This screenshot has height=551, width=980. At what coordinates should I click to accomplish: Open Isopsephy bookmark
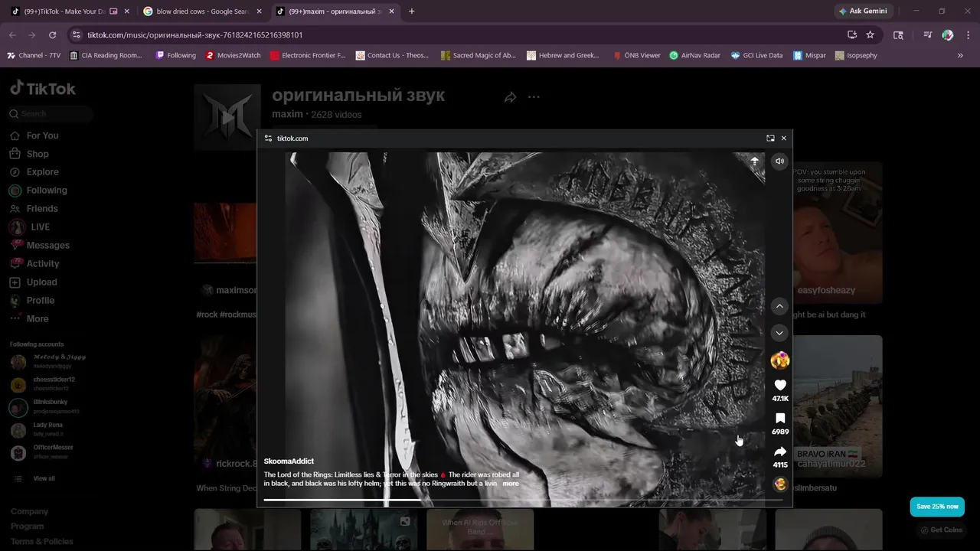point(856,56)
